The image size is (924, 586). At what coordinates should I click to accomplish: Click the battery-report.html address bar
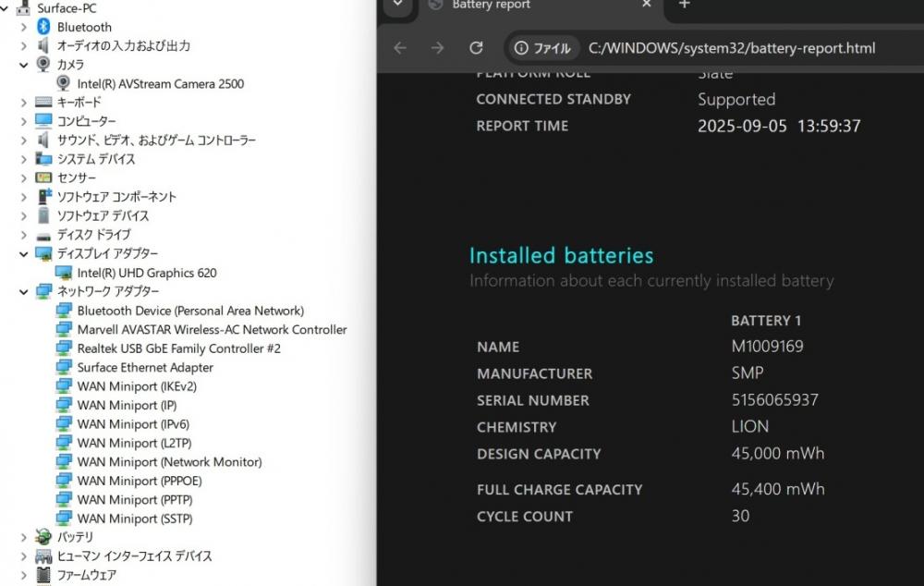(730, 48)
